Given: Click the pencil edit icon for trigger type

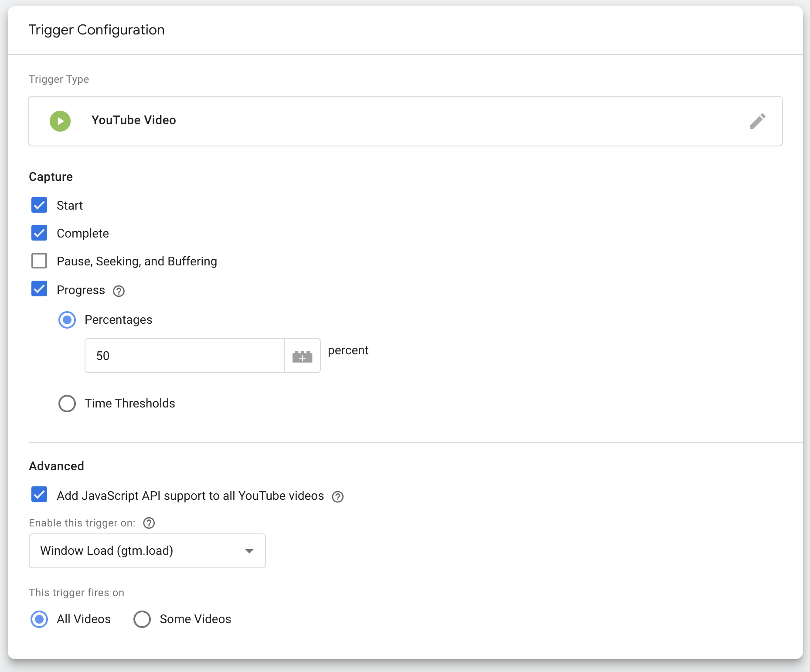Looking at the screenshot, I should coord(757,121).
